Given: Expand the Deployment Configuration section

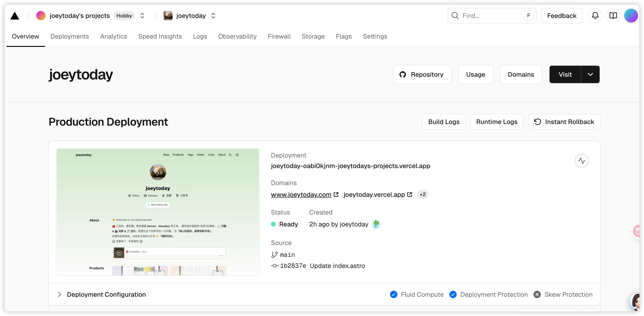Looking at the screenshot, I should tap(59, 294).
